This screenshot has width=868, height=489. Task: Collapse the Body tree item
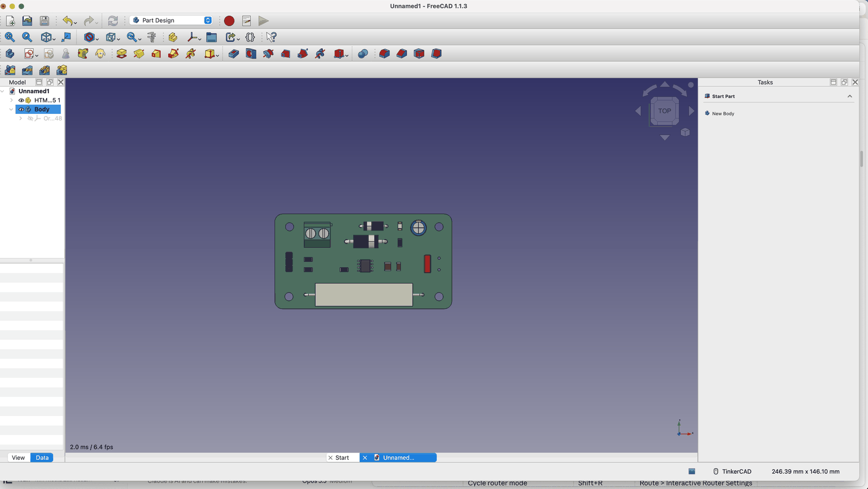pyautogui.click(x=11, y=110)
